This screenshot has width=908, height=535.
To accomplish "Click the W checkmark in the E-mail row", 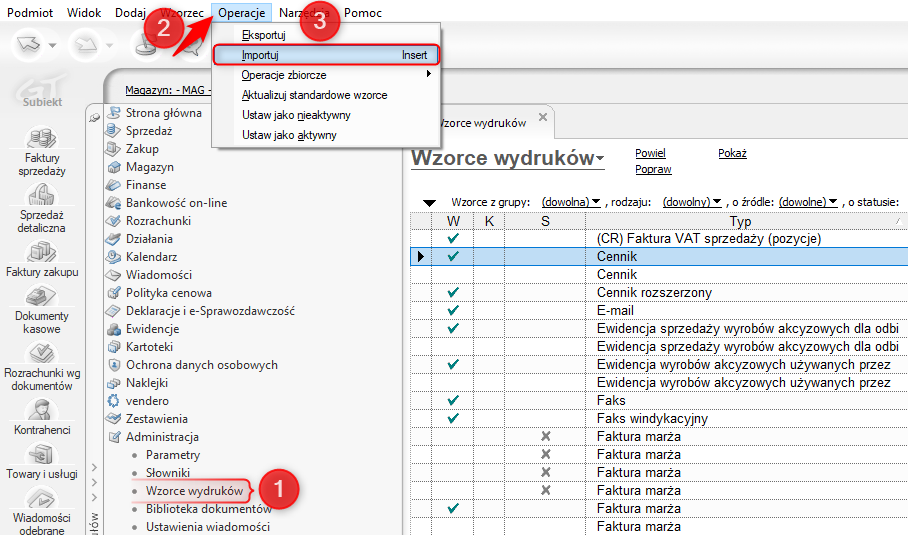I will (x=454, y=310).
